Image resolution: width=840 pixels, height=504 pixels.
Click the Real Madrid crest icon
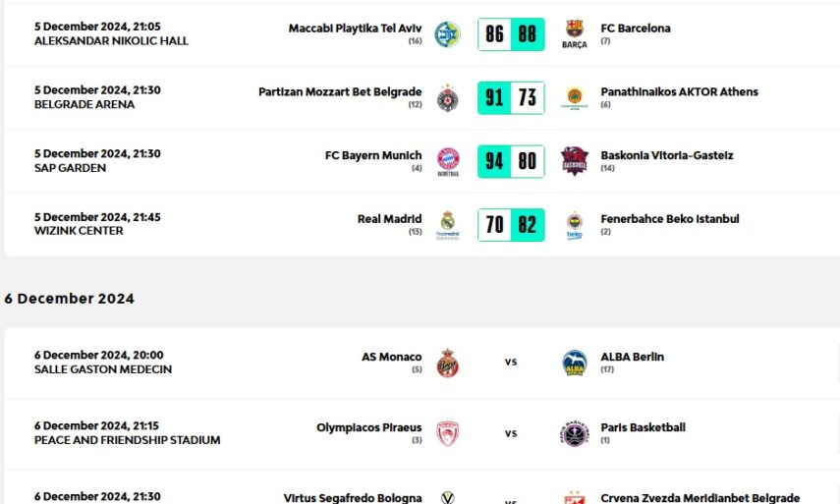pos(447,225)
